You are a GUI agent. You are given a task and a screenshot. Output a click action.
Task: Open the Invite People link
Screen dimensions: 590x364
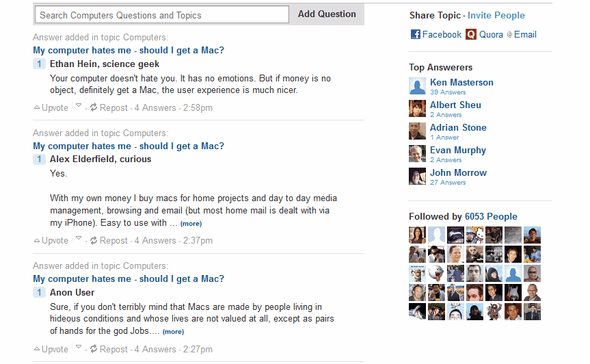tap(496, 15)
